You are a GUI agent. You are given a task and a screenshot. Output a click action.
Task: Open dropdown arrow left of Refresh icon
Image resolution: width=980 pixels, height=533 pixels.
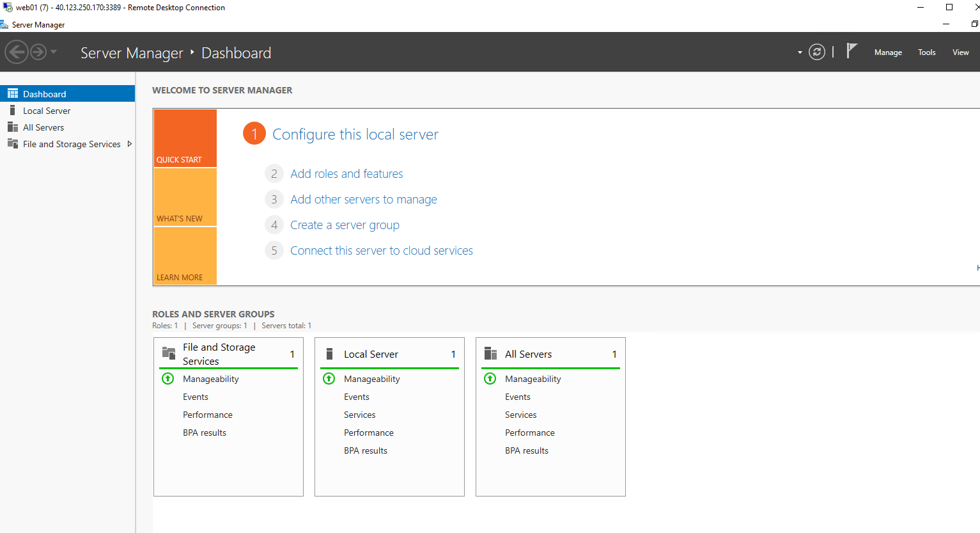[800, 52]
